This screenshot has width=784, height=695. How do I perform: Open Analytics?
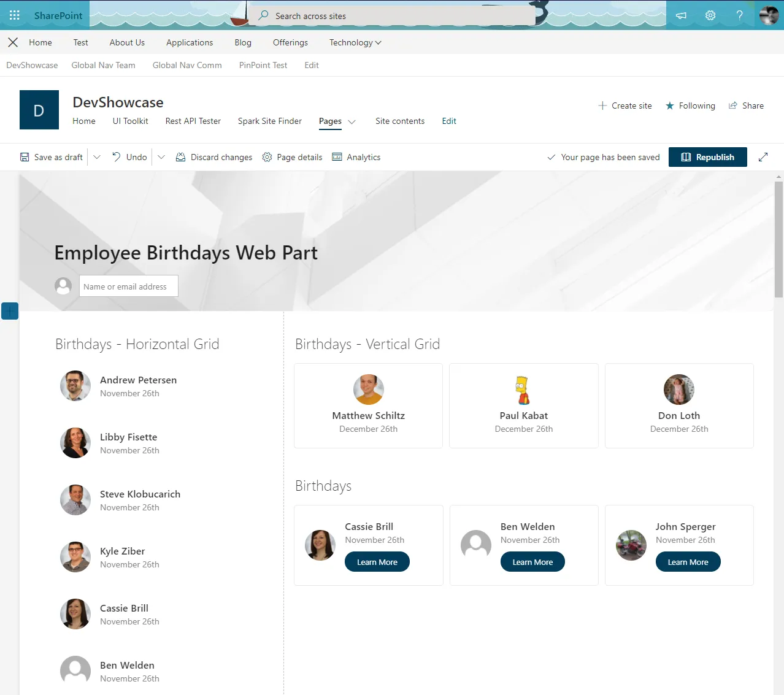point(356,157)
